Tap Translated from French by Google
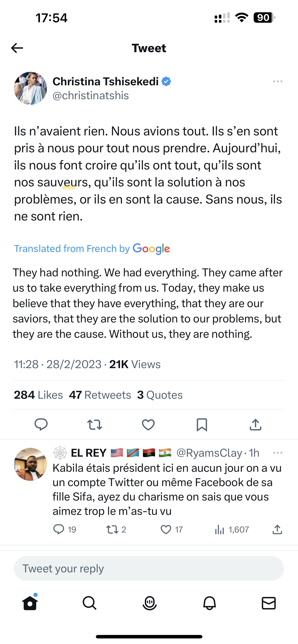 pyautogui.click(x=92, y=249)
